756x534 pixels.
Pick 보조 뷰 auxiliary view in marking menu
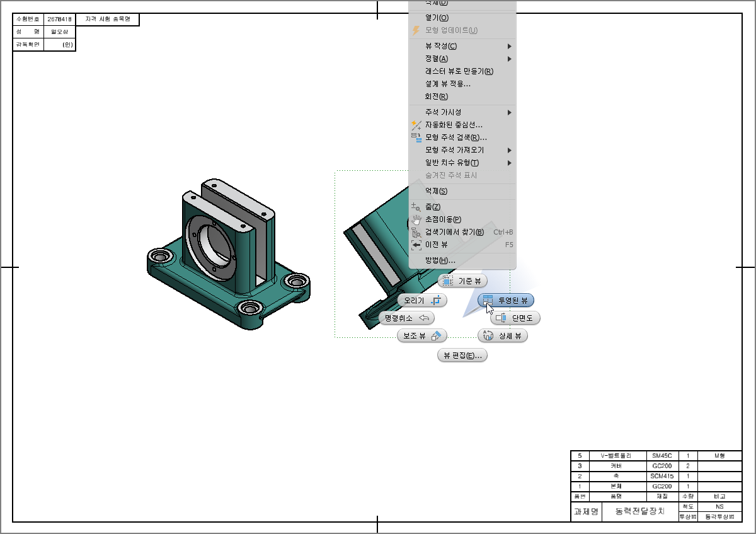coord(422,335)
